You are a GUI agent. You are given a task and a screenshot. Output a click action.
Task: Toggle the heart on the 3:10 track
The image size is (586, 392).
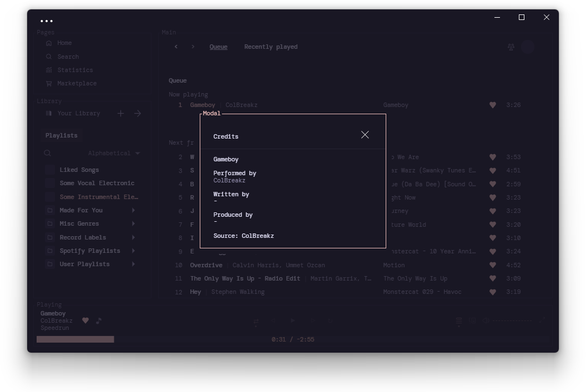[x=493, y=238]
